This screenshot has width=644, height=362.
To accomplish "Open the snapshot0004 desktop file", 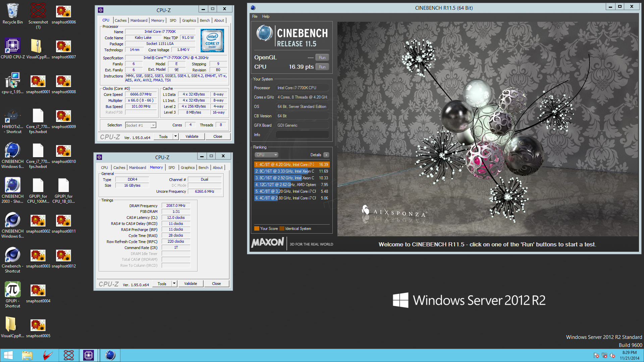I will 38,293.
